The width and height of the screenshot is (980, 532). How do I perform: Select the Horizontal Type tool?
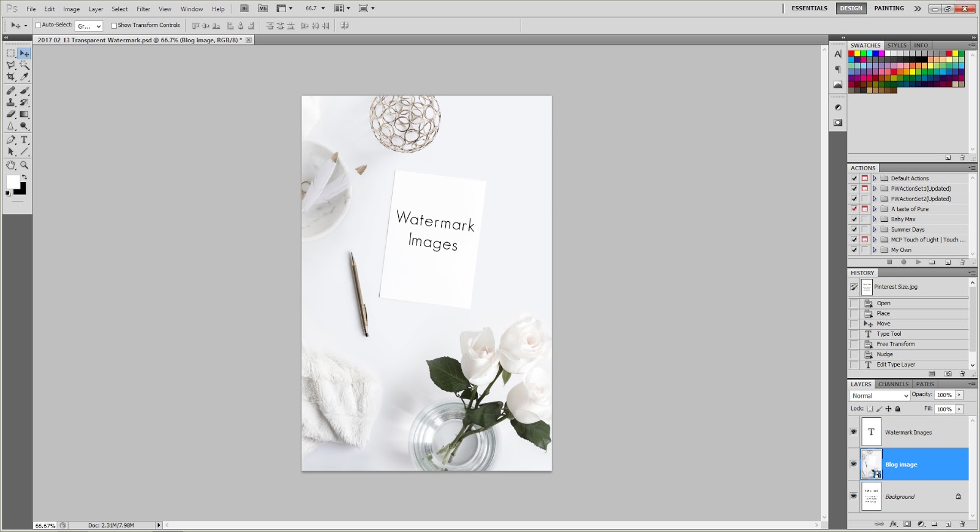(24, 140)
